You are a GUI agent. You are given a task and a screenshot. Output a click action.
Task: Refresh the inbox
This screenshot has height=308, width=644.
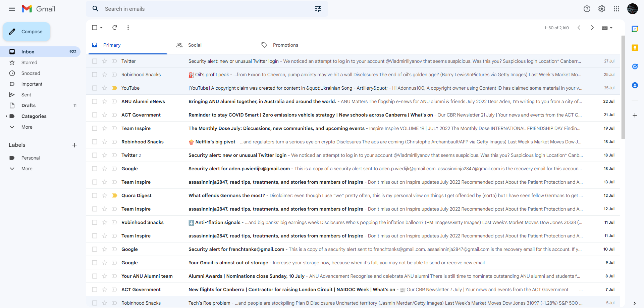coord(115,28)
